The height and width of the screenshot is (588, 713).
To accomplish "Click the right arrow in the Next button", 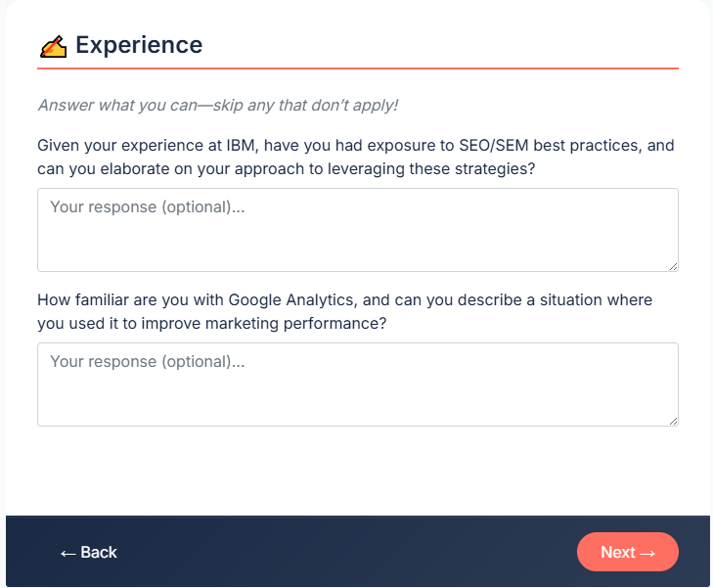I will point(647,553).
